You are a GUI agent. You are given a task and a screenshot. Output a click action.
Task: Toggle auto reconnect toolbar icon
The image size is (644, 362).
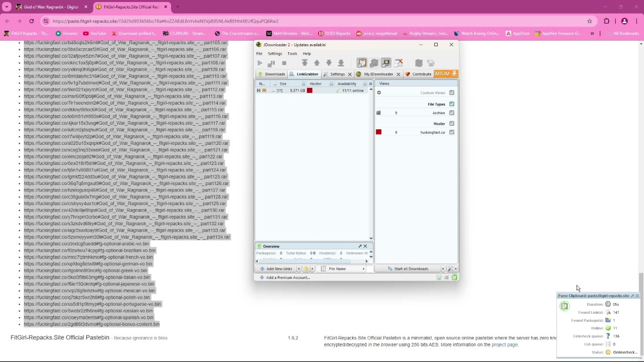(374, 63)
